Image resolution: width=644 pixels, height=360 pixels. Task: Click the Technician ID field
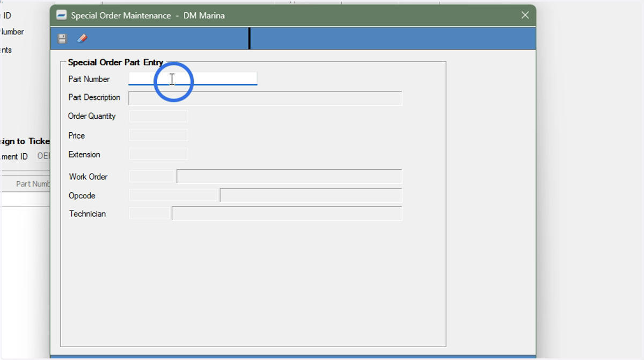[x=149, y=213]
